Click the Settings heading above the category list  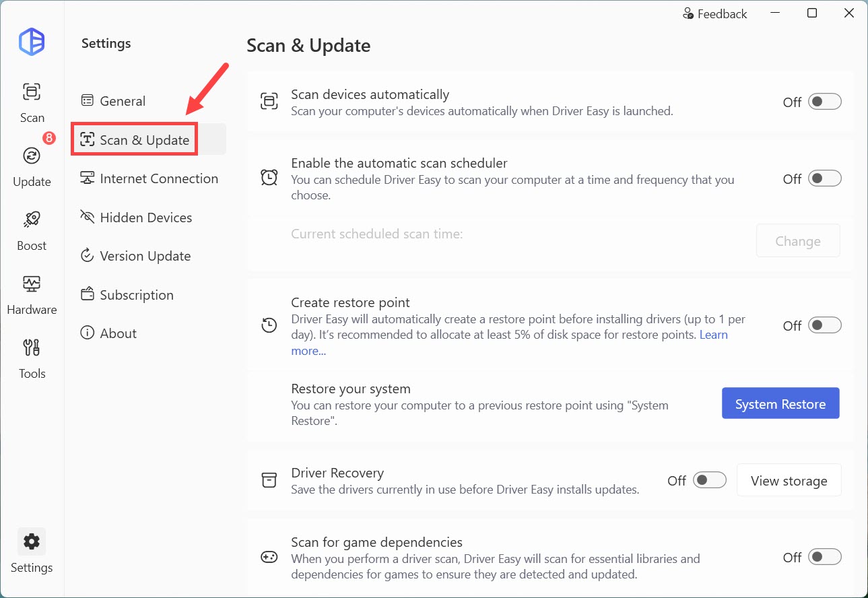click(106, 44)
